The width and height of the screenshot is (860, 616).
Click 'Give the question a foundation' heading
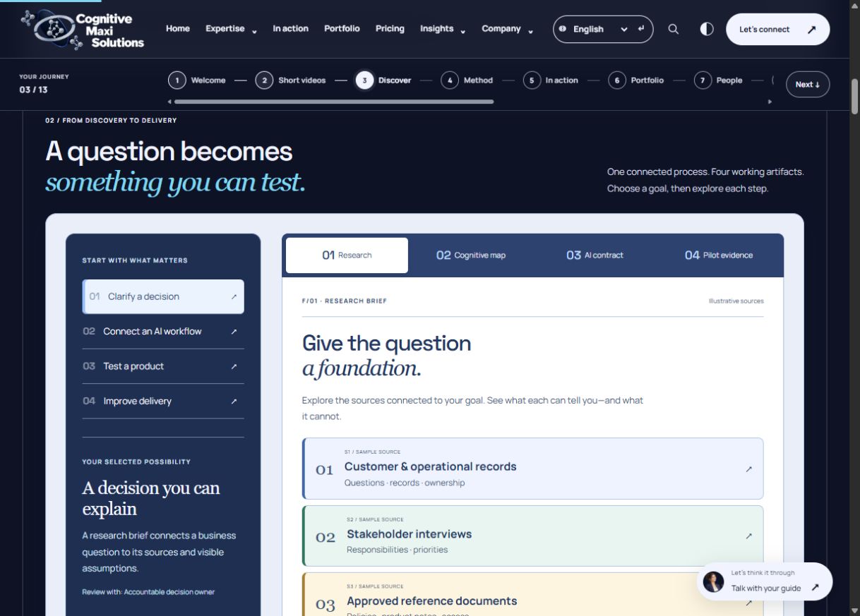coord(386,356)
